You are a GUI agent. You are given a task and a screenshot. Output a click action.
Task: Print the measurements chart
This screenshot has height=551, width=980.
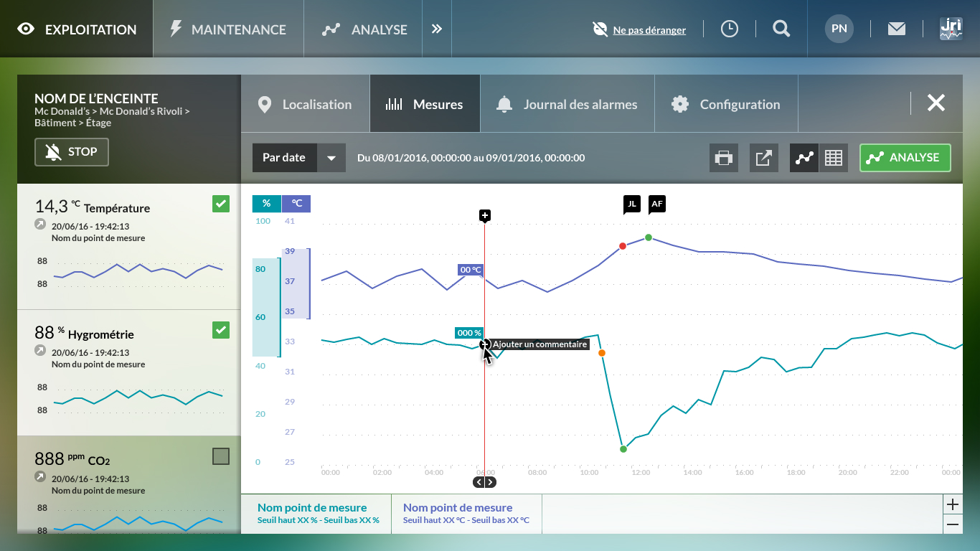coord(724,158)
